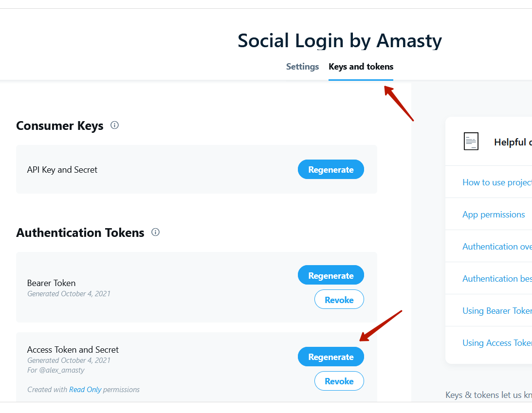Viewport: 532px width, 413px height.
Task: Open the Authentication best practices link
Action: (x=497, y=278)
